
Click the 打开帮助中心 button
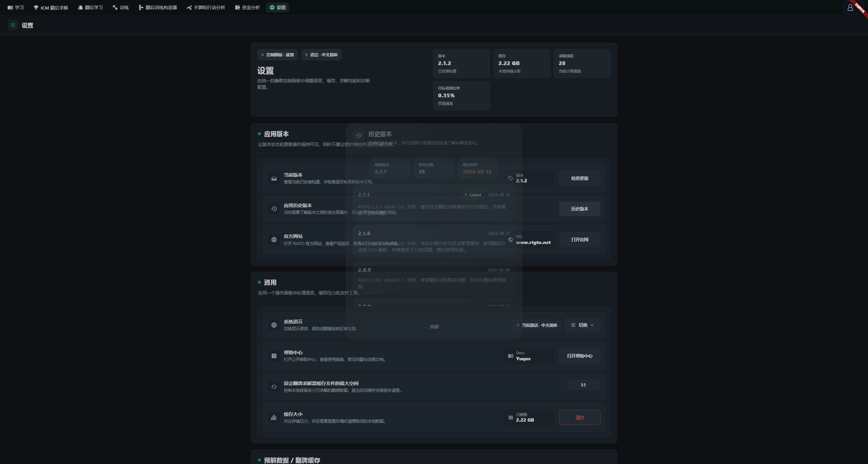579,356
